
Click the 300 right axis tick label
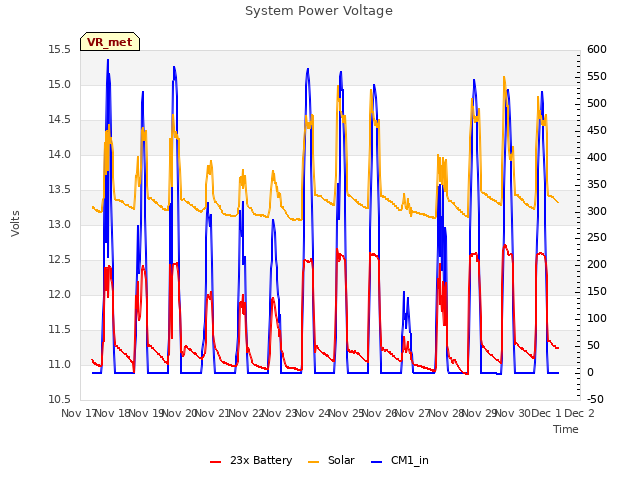(x=597, y=211)
